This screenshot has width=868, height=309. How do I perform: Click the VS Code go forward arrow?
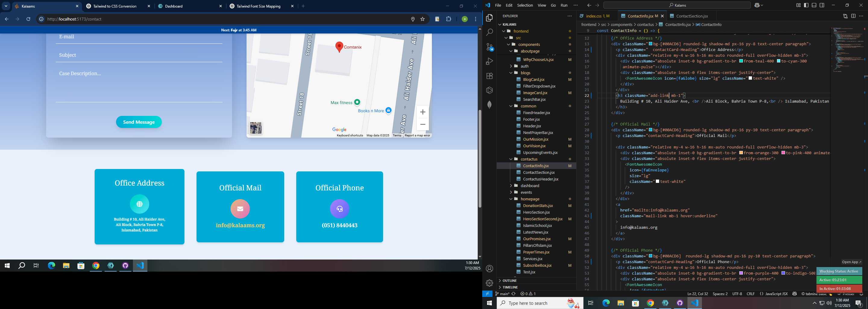point(597,5)
